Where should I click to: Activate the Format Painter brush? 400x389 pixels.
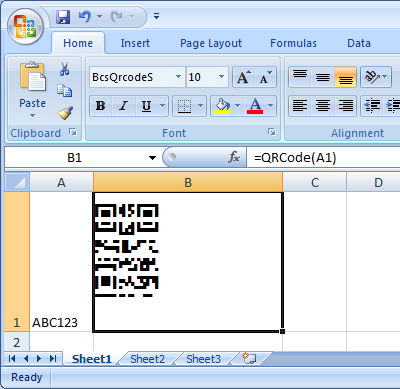click(x=65, y=113)
